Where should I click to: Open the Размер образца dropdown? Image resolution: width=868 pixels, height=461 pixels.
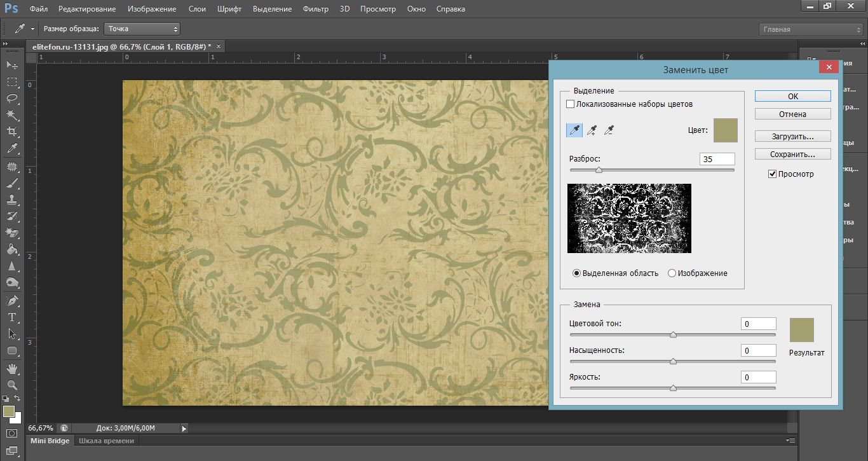(142, 29)
